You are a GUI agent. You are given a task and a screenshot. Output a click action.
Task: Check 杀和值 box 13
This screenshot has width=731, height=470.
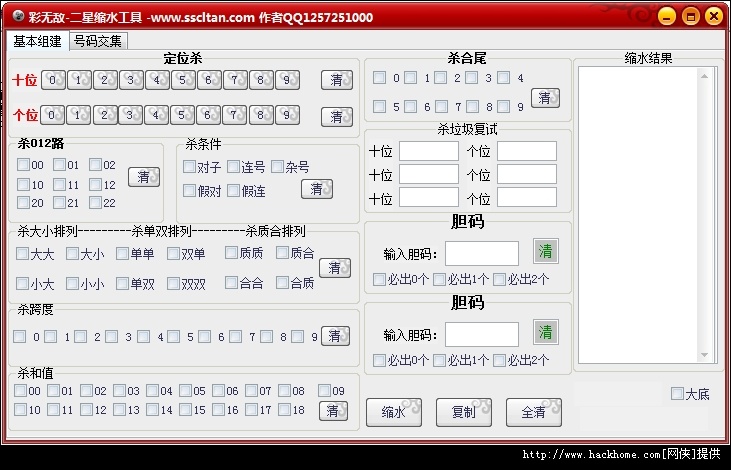pos(119,409)
